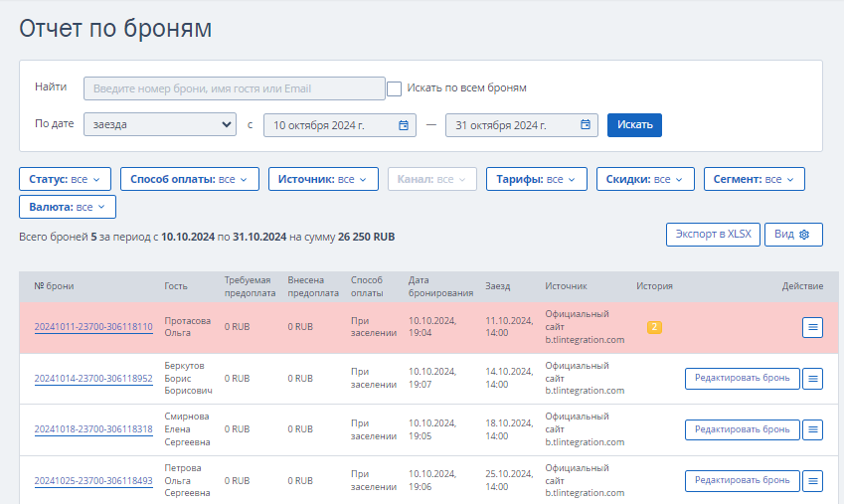844x504 pixels.
Task: Expand the Валюта filter dropdown
Action: [x=68, y=208]
